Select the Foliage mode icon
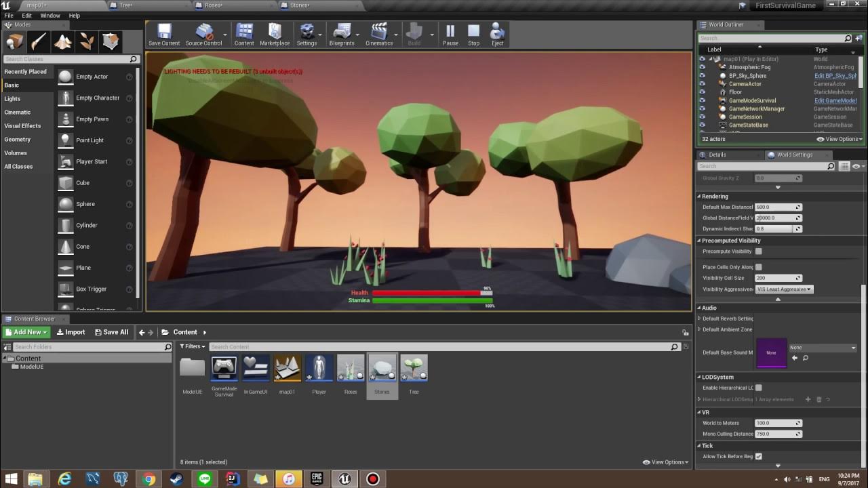The height and width of the screenshot is (488, 868). (x=87, y=42)
